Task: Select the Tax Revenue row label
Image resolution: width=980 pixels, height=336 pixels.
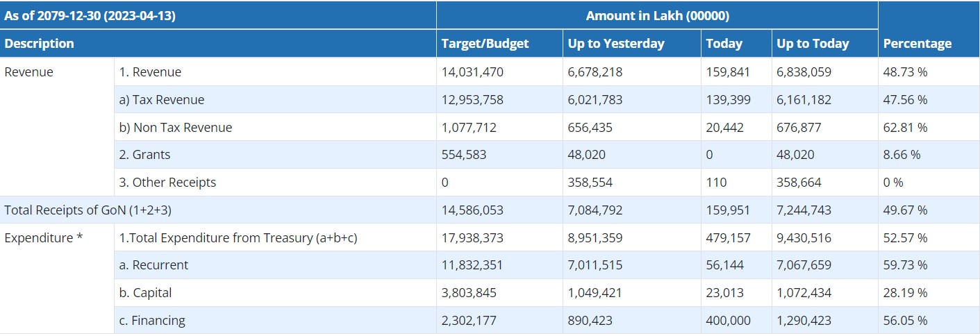Action: pyautogui.click(x=162, y=100)
